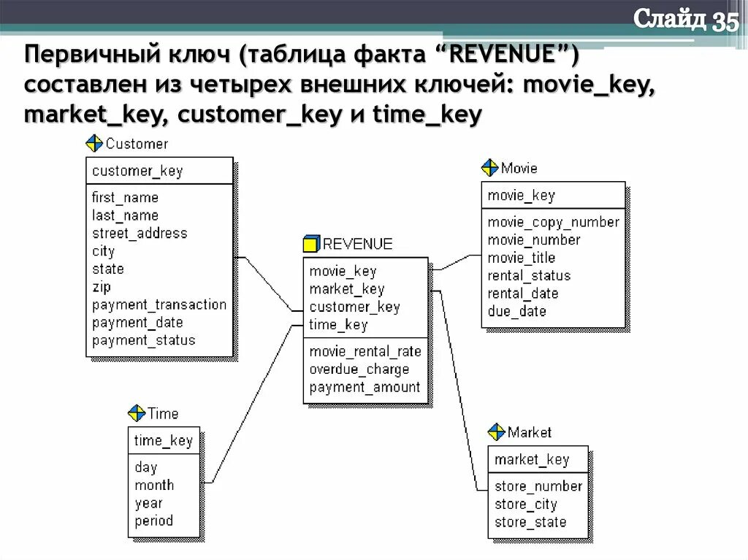Click time_key in the Time table header
This screenshot has width=748, height=560.
pyautogui.click(x=163, y=440)
